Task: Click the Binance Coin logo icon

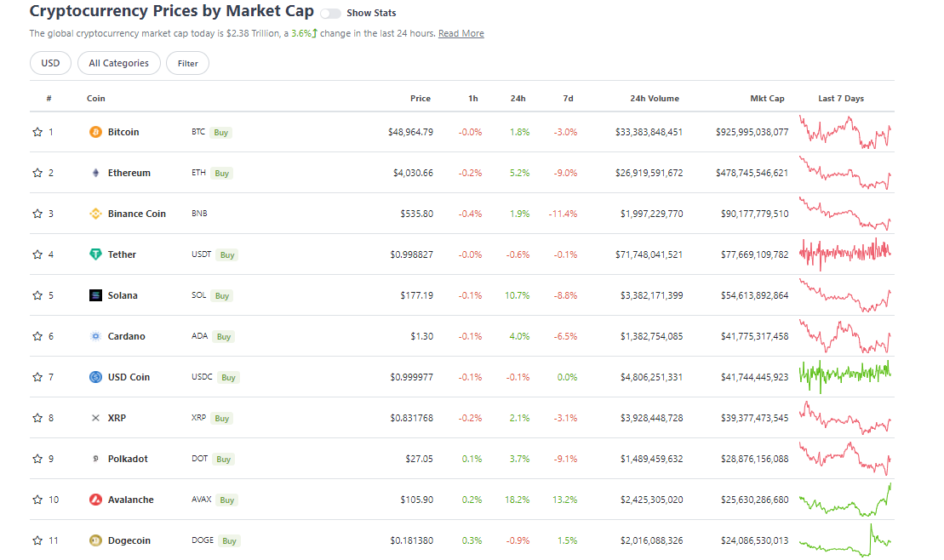Action: click(95, 214)
